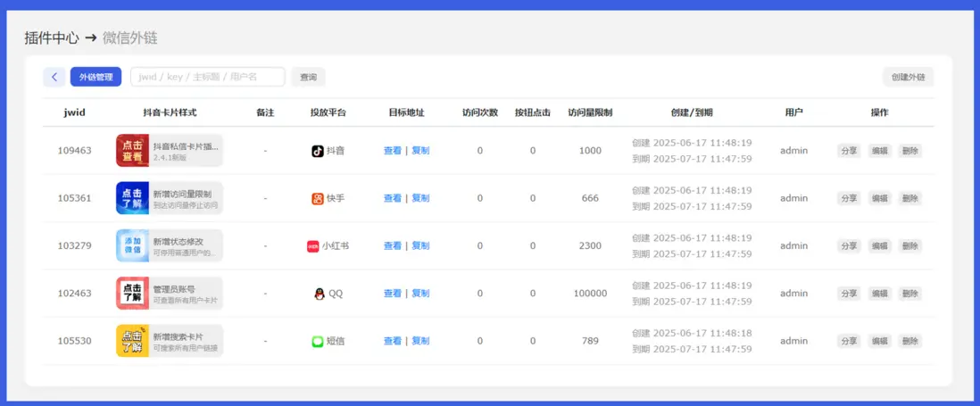Click the 创建/到期 column header
This screenshot has height=406, width=980.
692,113
